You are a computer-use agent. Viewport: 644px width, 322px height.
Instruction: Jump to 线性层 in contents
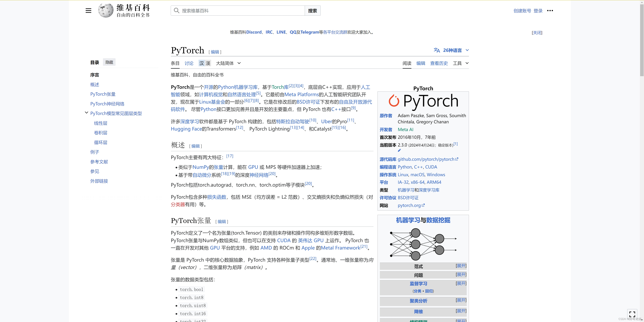point(100,123)
